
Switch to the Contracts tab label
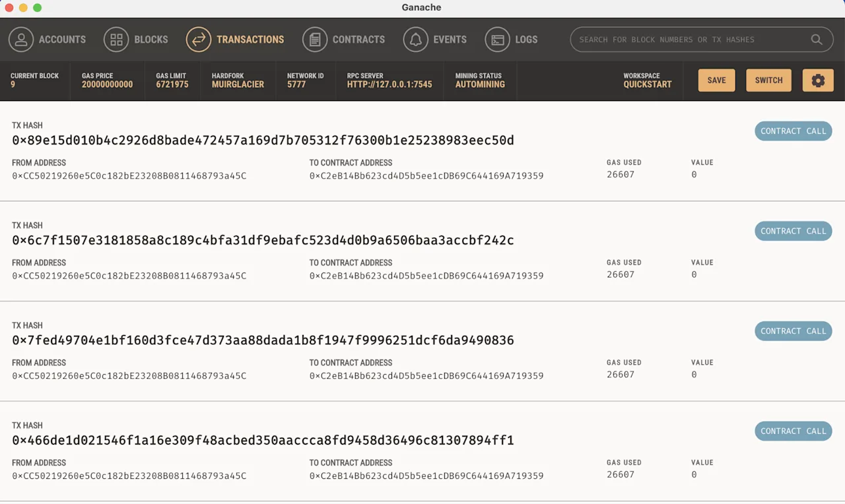coord(358,40)
